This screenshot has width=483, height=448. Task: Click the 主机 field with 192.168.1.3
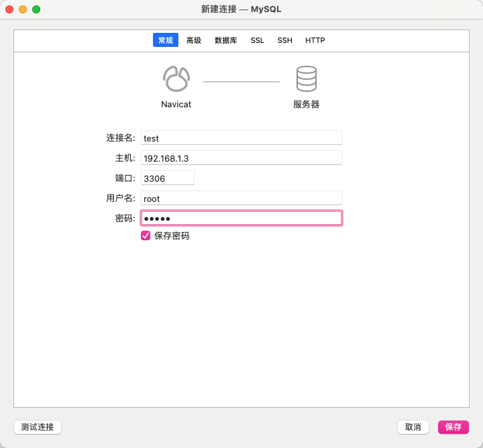click(x=241, y=158)
